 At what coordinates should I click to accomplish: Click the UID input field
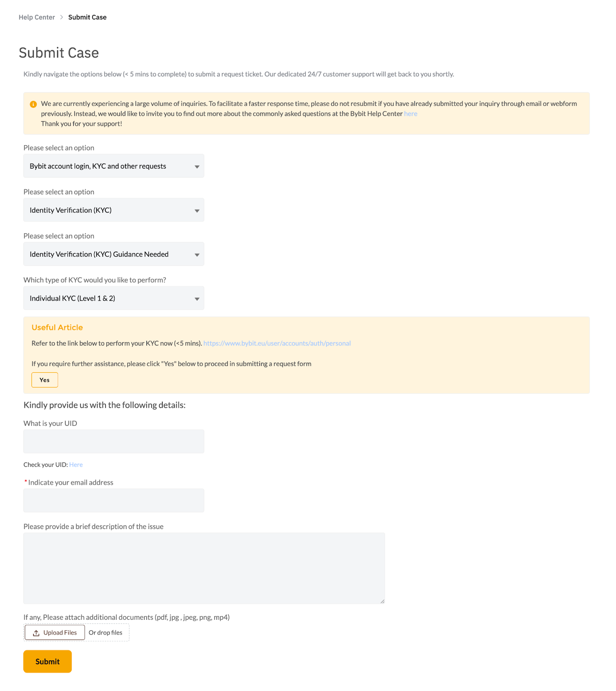click(x=114, y=441)
